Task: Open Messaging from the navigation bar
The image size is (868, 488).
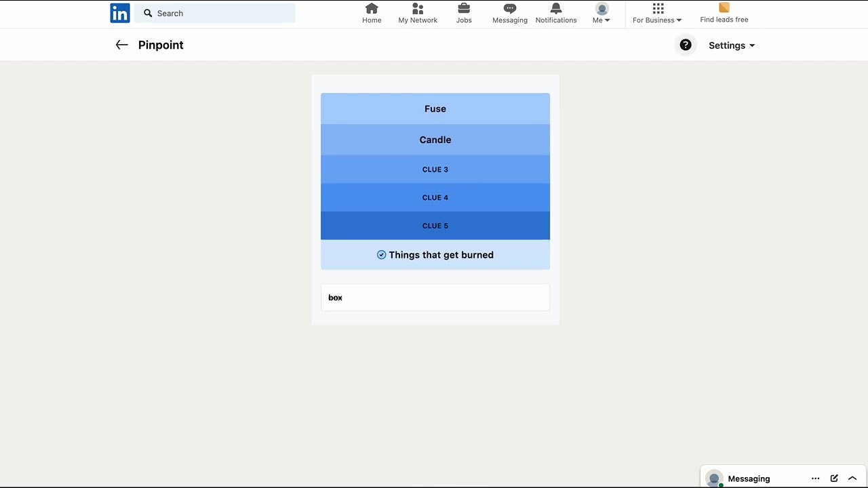Action: click(510, 14)
